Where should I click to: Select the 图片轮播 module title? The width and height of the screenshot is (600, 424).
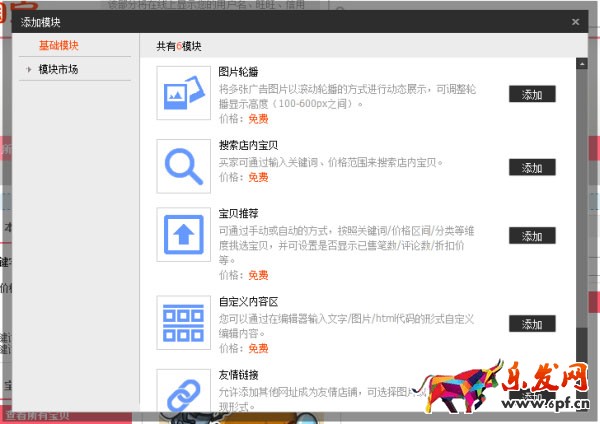click(238, 73)
